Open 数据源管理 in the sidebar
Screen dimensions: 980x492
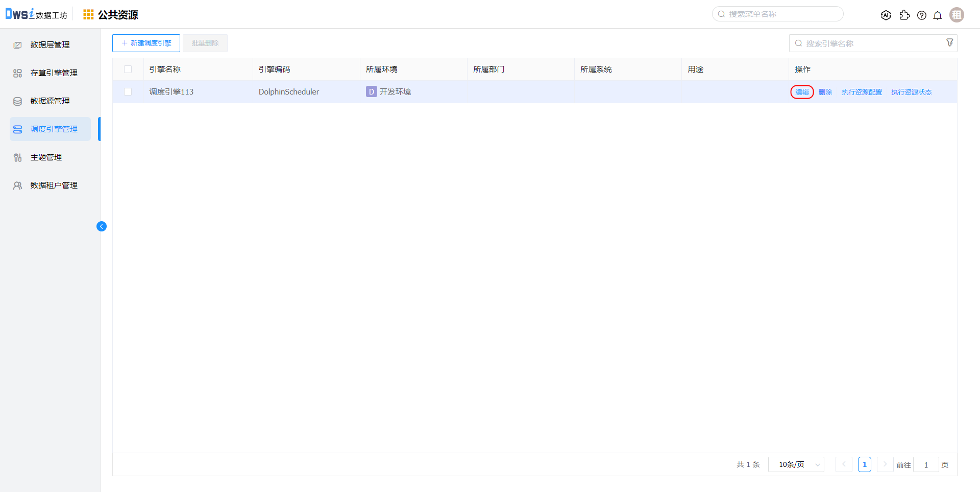coord(50,101)
